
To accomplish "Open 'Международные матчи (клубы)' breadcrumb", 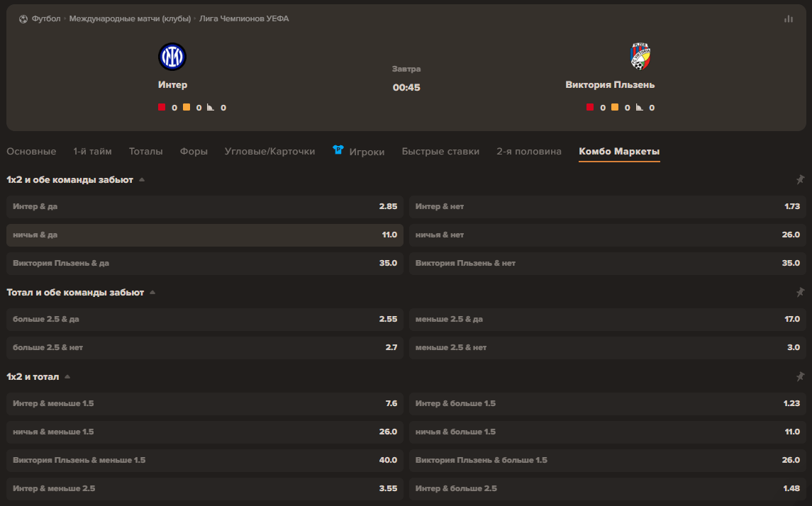I will point(130,18).
